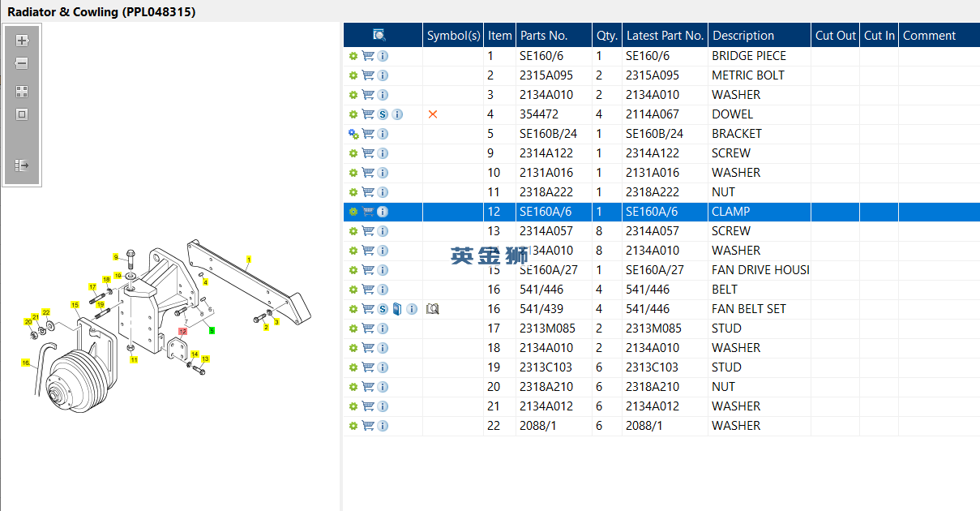The width and height of the screenshot is (980, 511).
Task: Select callout 13 on the diagram
Action: 205,359
